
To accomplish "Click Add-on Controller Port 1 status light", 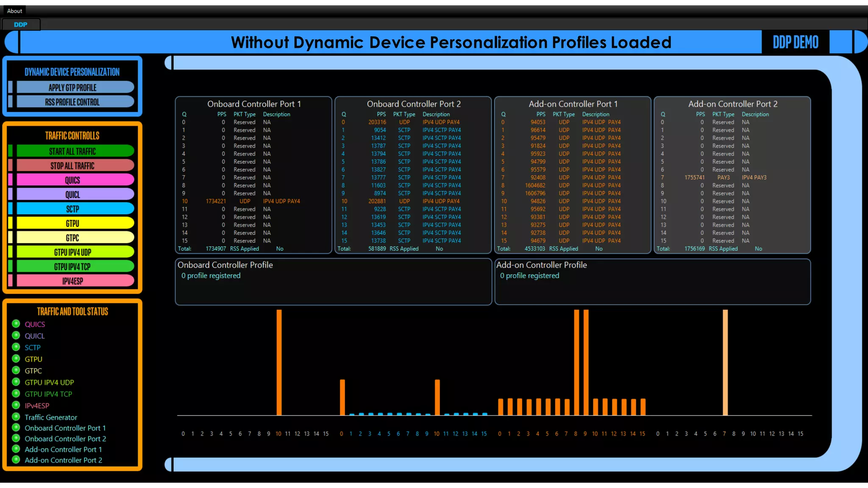I will click(x=16, y=449).
